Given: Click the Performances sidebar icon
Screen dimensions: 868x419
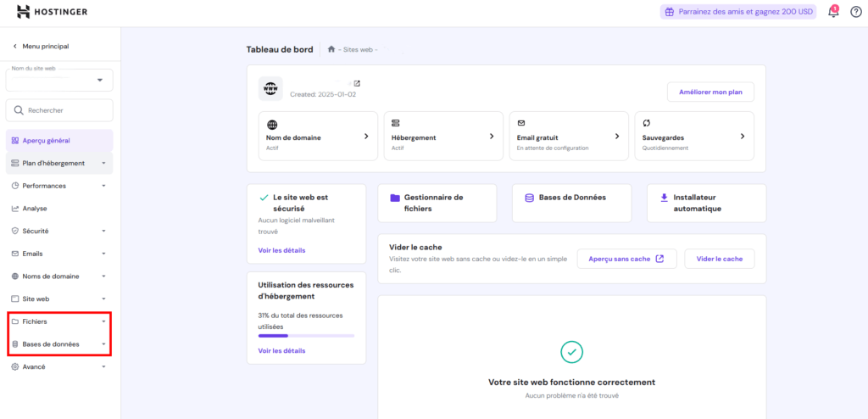Looking at the screenshot, I should point(15,186).
